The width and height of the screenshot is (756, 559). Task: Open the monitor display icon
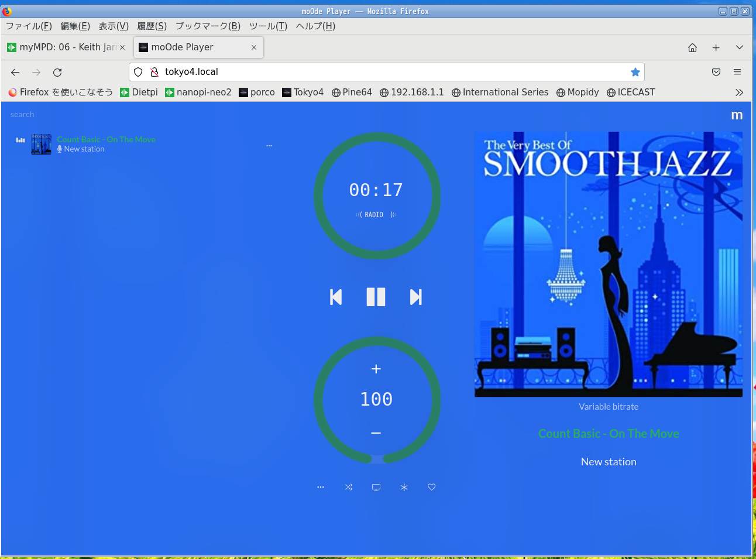(x=376, y=487)
